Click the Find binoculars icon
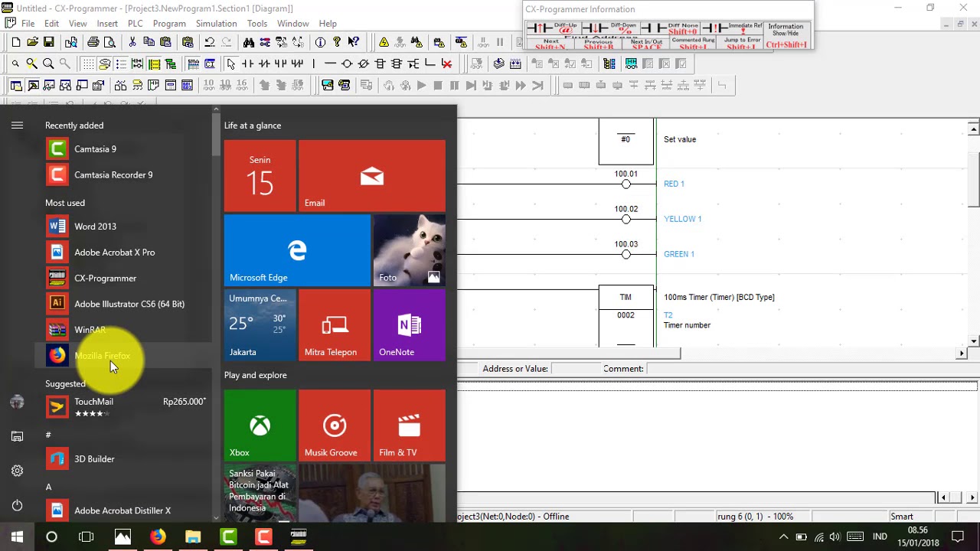The width and height of the screenshot is (980, 551). tap(249, 43)
